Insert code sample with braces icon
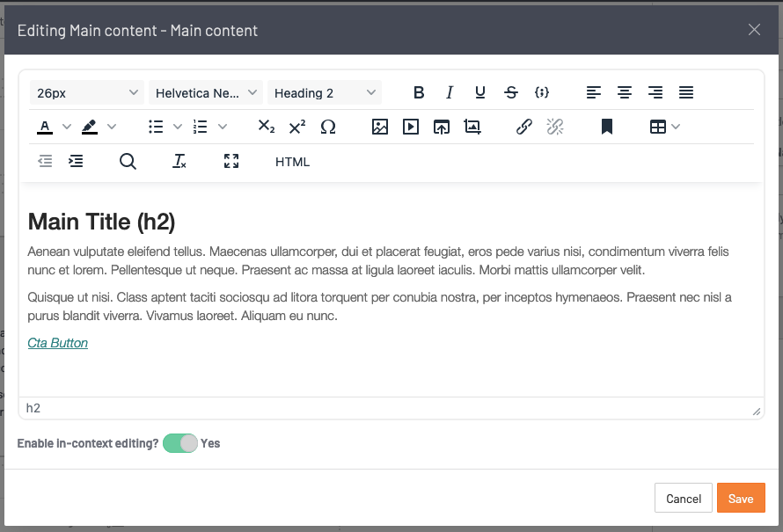This screenshot has width=783, height=532. click(542, 92)
